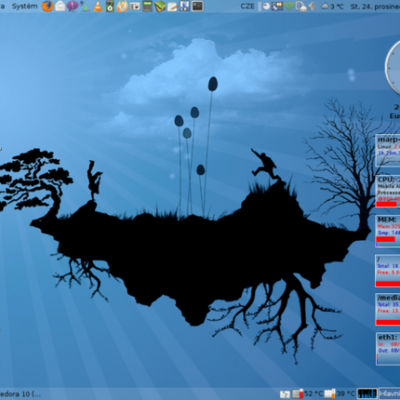Launch the terminal icon

[197, 6]
